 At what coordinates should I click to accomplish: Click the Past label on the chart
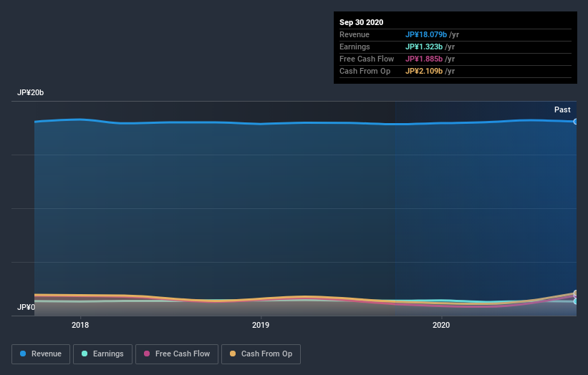tap(562, 109)
